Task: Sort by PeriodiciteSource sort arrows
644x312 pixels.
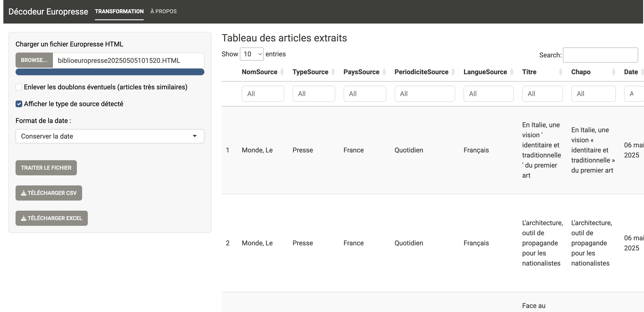Action: tap(453, 72)
